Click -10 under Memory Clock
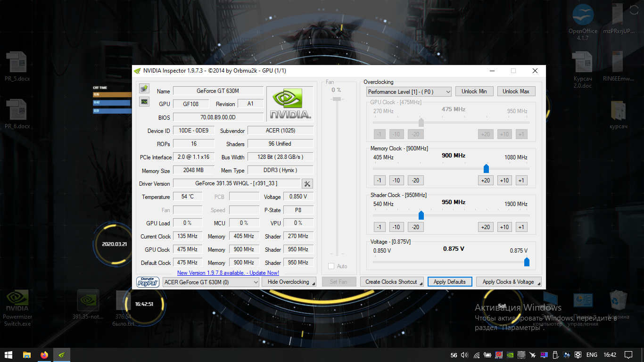644x362 pixels. point(396,181)
